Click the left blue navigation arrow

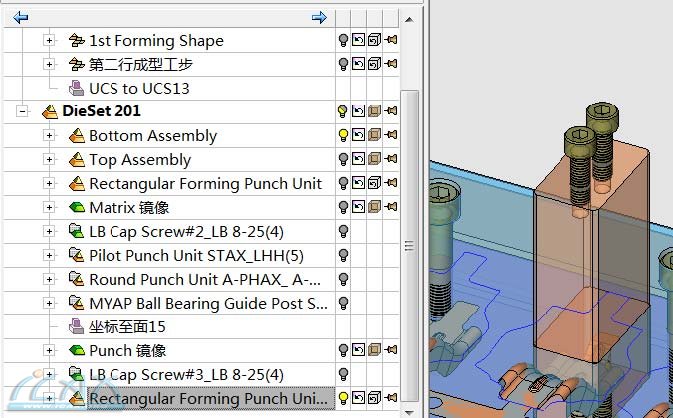click(x=21, y=17)
